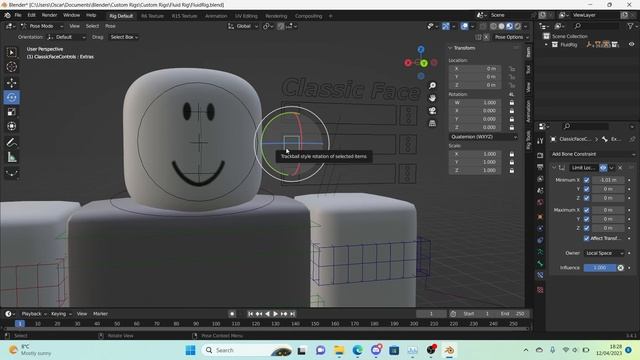Switch perspective/orthographic grid icon
This screenshot has width=640, height=360.
point(432,123)
